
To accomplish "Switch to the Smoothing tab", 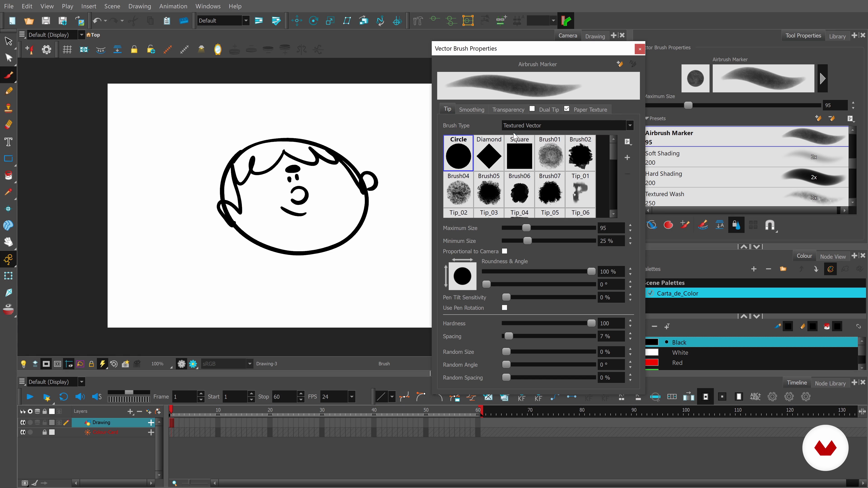I will 471,109.
